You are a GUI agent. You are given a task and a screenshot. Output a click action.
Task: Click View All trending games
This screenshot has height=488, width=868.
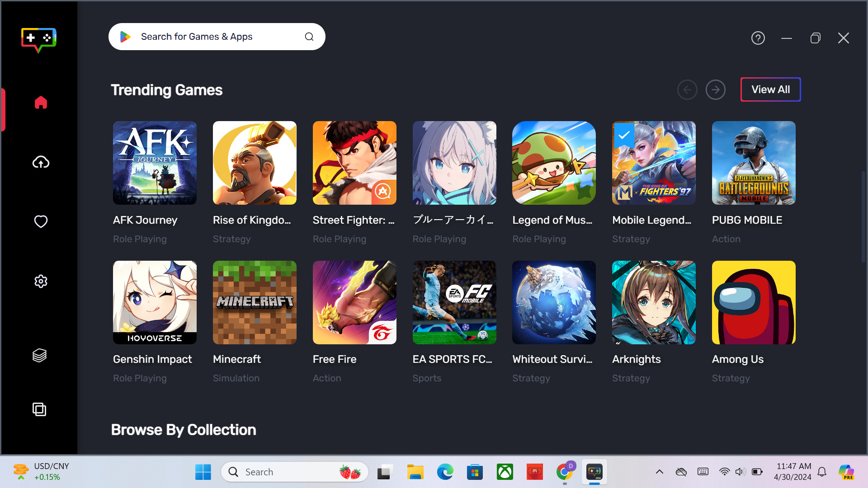[x=771, y=89]
